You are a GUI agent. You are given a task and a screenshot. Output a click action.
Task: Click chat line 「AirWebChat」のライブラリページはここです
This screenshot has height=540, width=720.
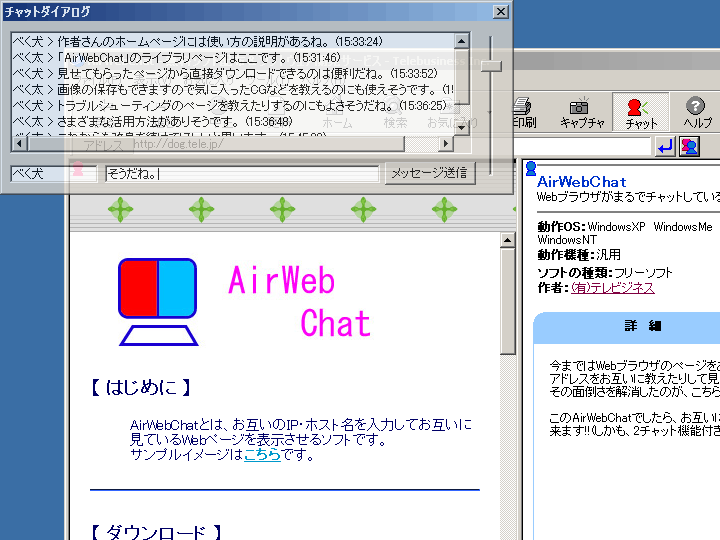(176, 58)
